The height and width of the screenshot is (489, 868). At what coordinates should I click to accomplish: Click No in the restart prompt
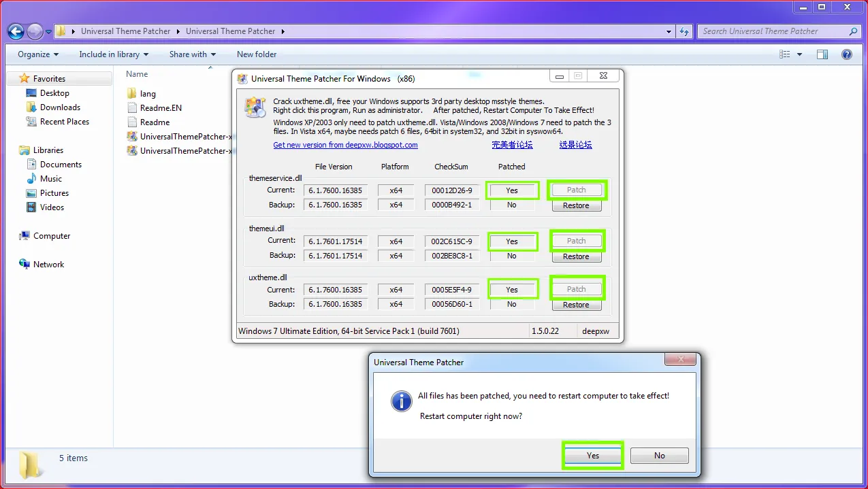point(659,456)
